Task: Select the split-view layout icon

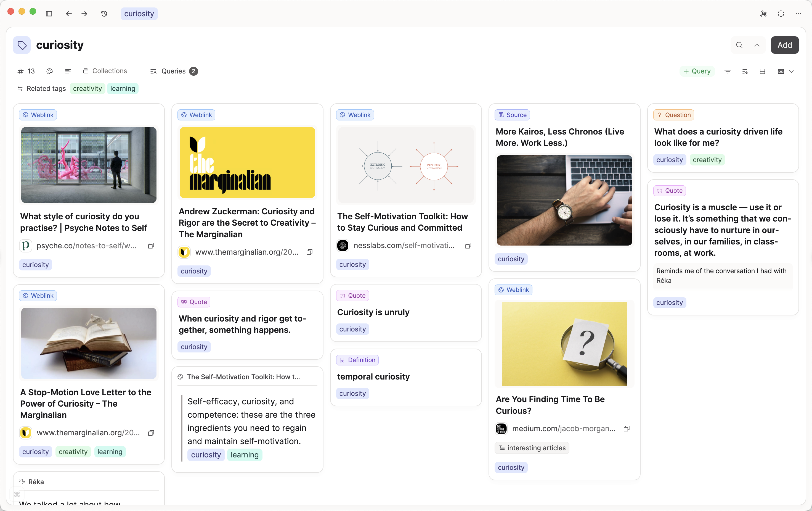Action: tap(762, 71)
